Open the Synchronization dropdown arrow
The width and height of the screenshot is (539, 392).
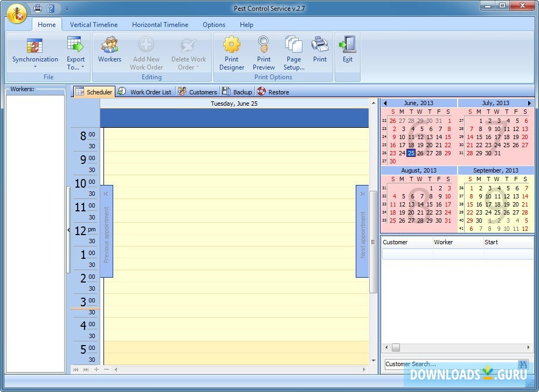tap(35, 67)
